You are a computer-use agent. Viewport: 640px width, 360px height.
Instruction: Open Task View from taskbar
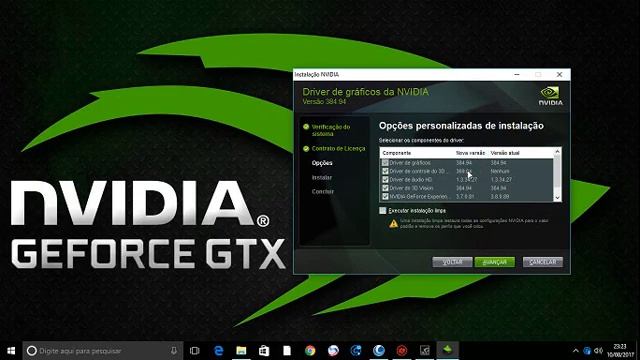[195, 351]
